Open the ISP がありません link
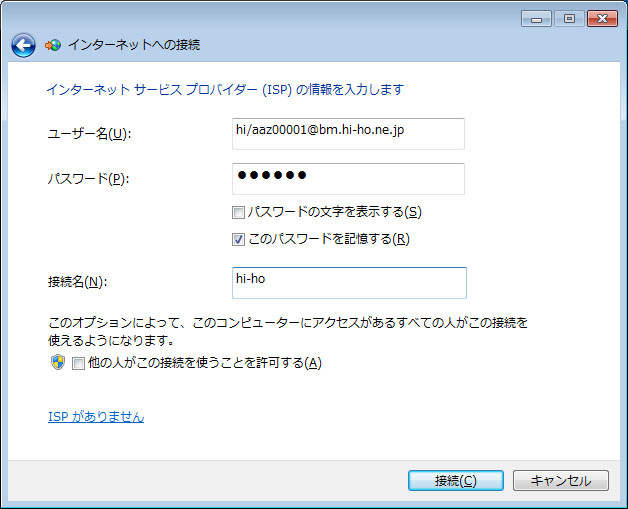The image size is (628, 509). 96,416
